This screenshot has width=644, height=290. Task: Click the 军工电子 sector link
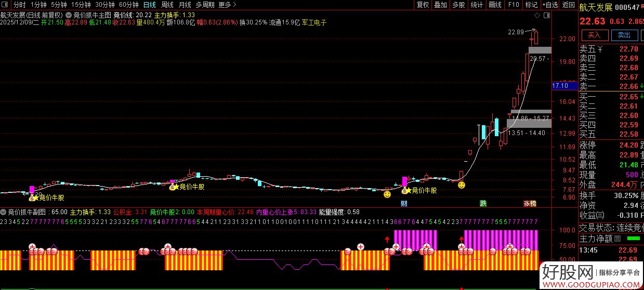pyautogui.click(x=313, y=23)
